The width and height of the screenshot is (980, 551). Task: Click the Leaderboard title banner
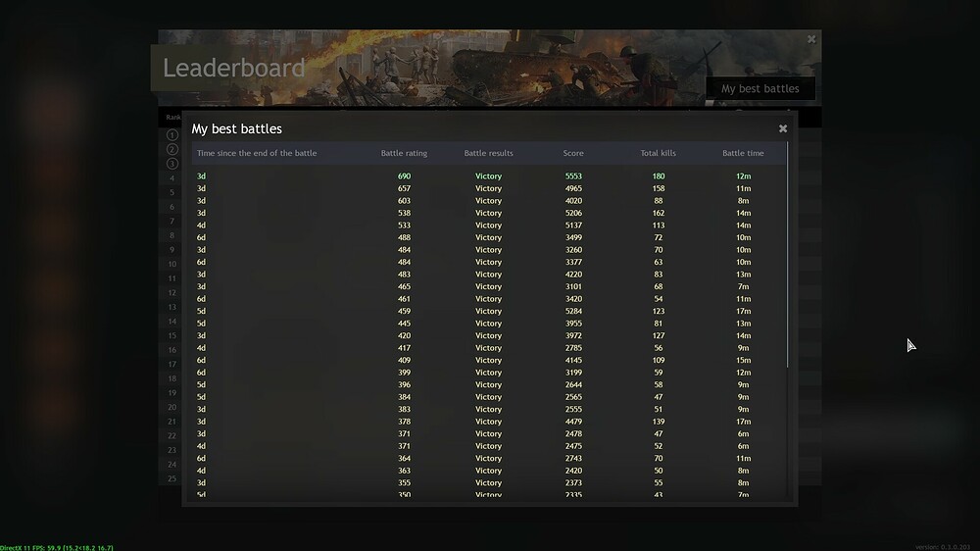pyautogui.click(x=234, y=68)
